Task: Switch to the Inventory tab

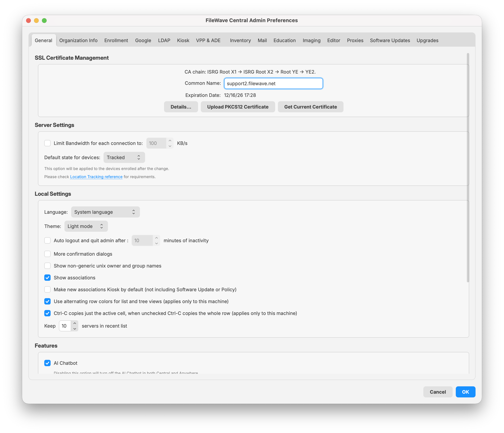Action: point(240,40)
